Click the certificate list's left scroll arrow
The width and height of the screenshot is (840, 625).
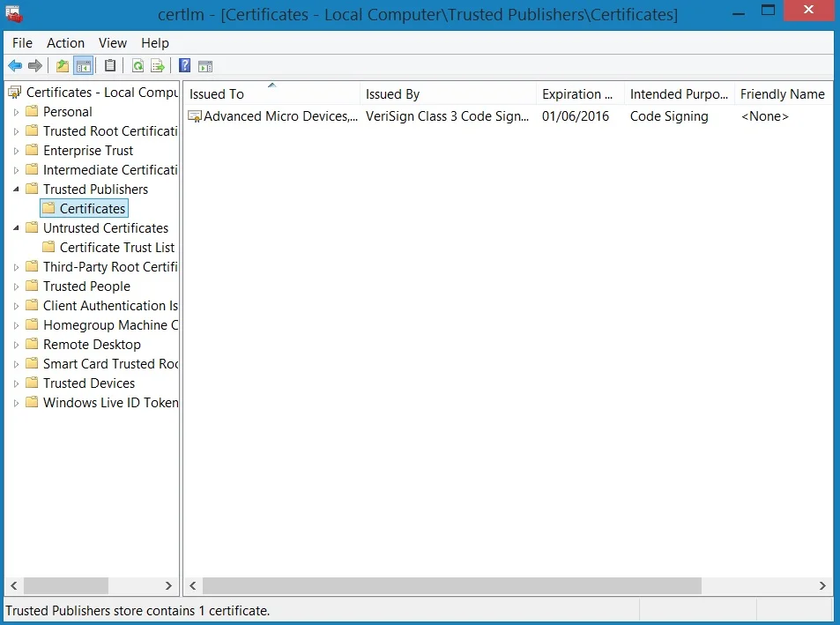click(193, 585)
